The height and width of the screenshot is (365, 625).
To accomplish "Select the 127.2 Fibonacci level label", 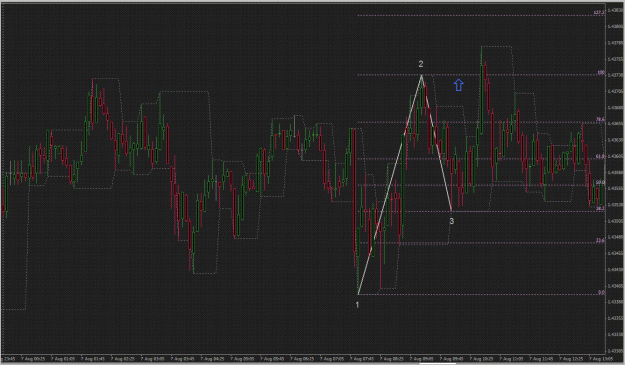I will tap(599, 13).
